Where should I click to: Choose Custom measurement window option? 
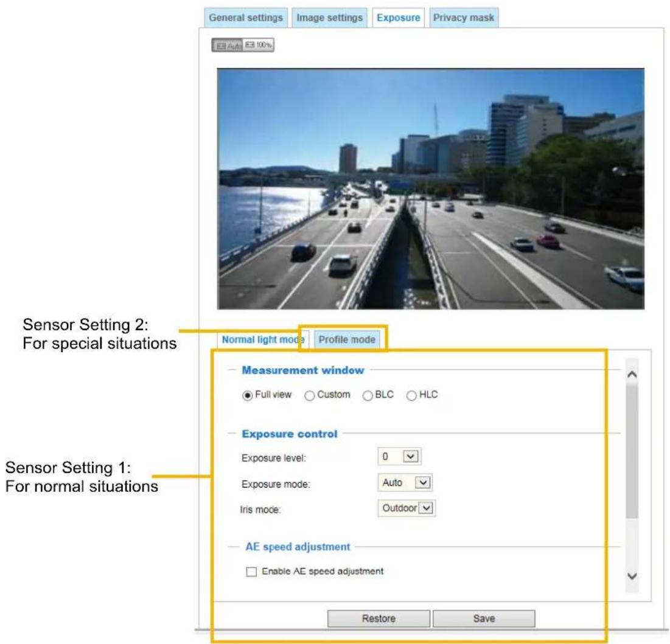click(x=309, y=395)
